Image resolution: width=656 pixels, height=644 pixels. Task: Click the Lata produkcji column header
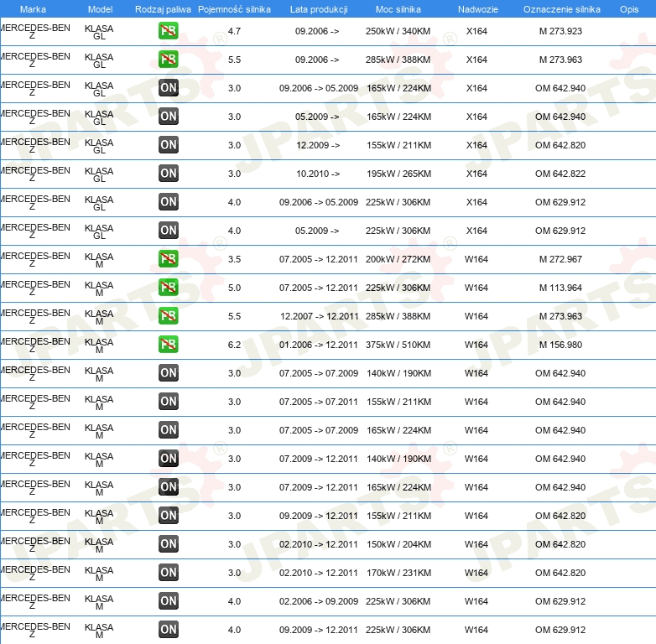(x=319, y=8)
